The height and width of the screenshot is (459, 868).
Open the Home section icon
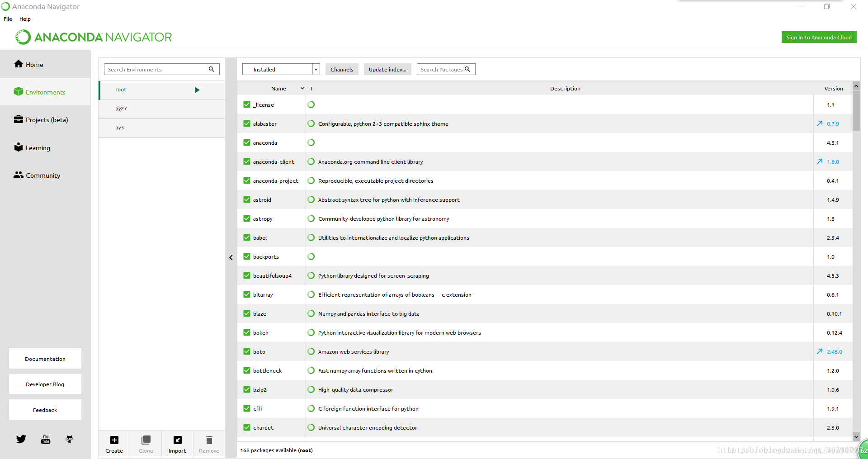point(19,64)
